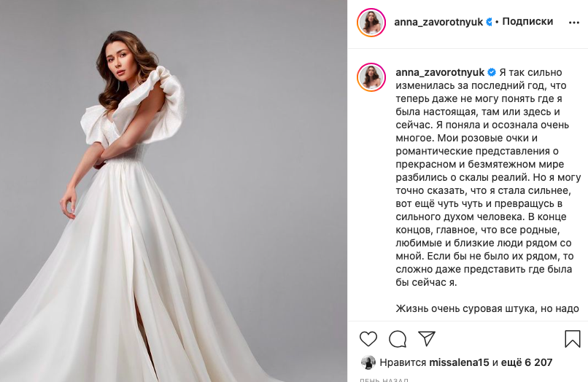Click the verified badge beside the header username
The width and height of the screenshot is (588, 382).
489,22
